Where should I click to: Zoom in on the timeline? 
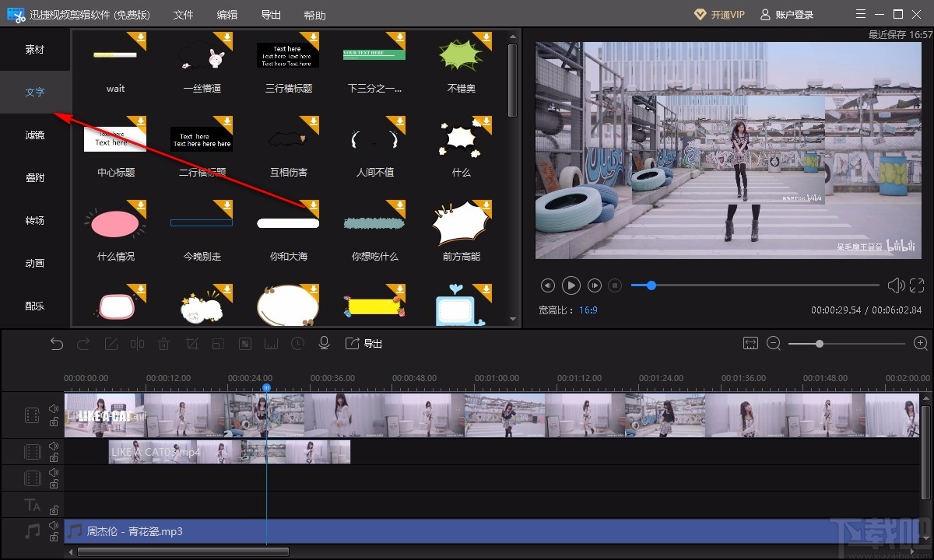(920, 344)
